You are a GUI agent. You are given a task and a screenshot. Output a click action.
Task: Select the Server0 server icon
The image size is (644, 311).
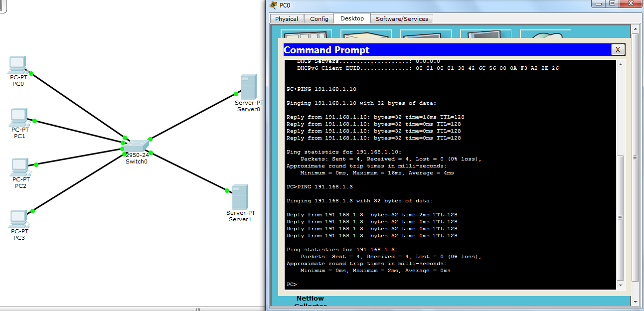249,86
